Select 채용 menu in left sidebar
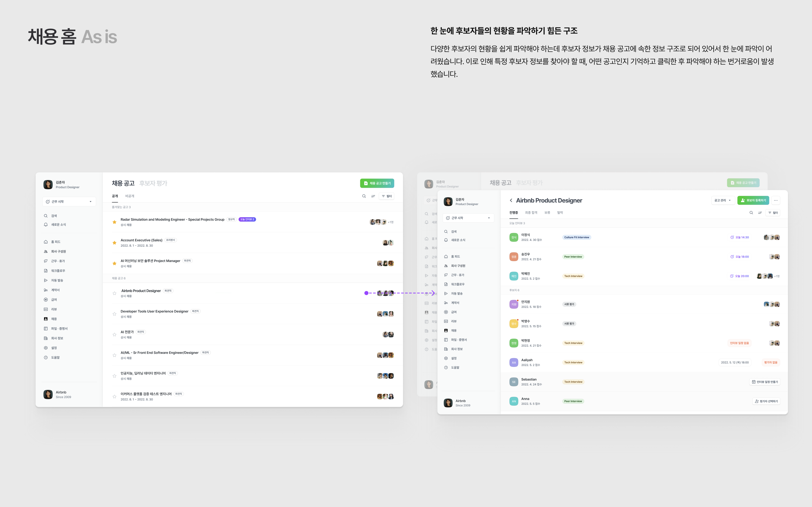This screenshot has width=812, height=507. point(54,319)
